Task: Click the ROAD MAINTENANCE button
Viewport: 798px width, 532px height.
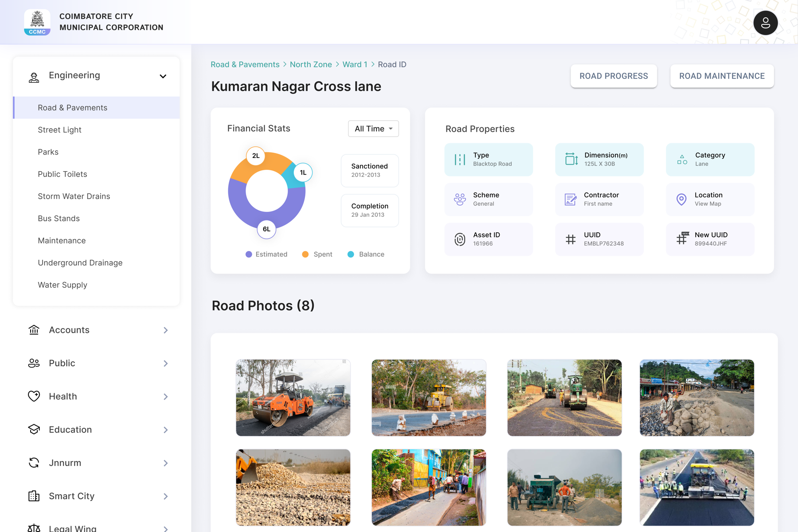Action: point(722,76)
